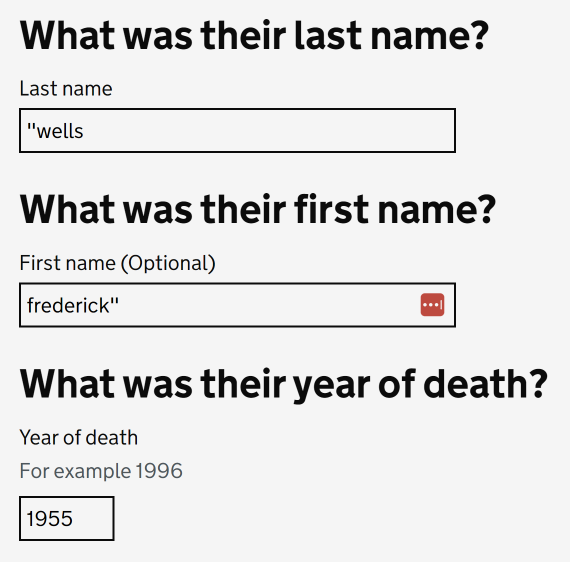Click the "What was their first name?" heading
This screenshot has height=562, width=570.
tap(258, 210)
